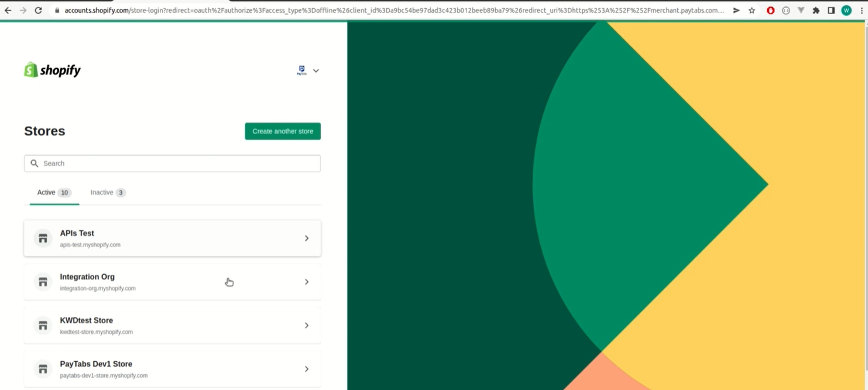
Task: Open the Extensions puzzle menu
Action: [816, 11]
